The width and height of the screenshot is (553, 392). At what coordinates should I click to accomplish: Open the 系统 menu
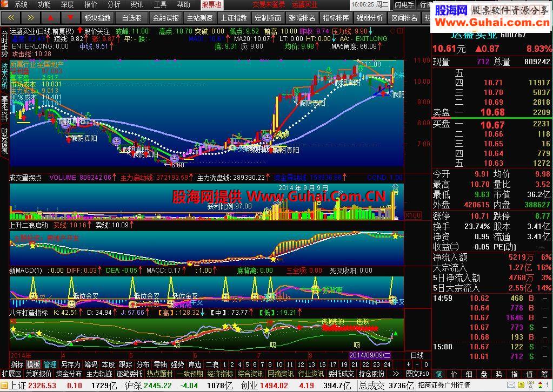pos(21,4)
